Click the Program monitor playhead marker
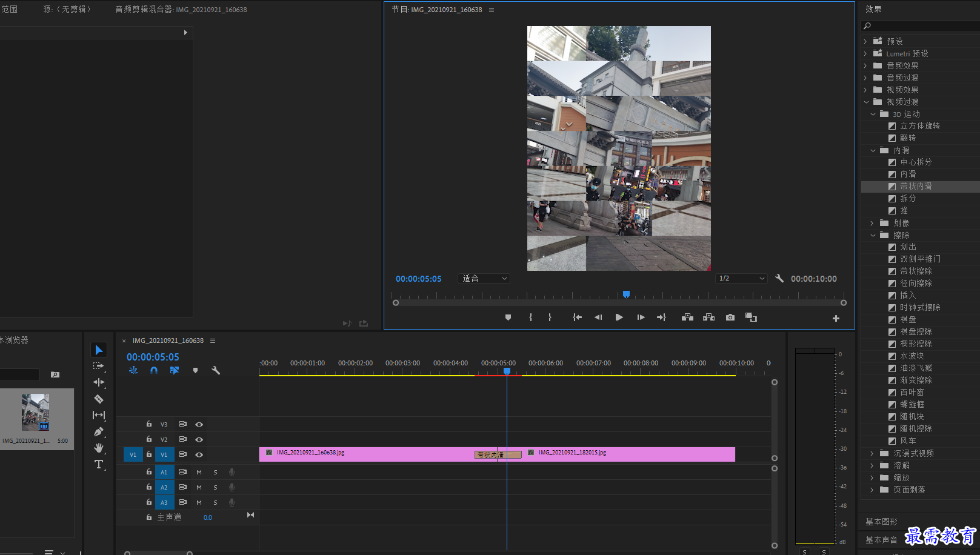980x555 pixels. tap(626, 294)
